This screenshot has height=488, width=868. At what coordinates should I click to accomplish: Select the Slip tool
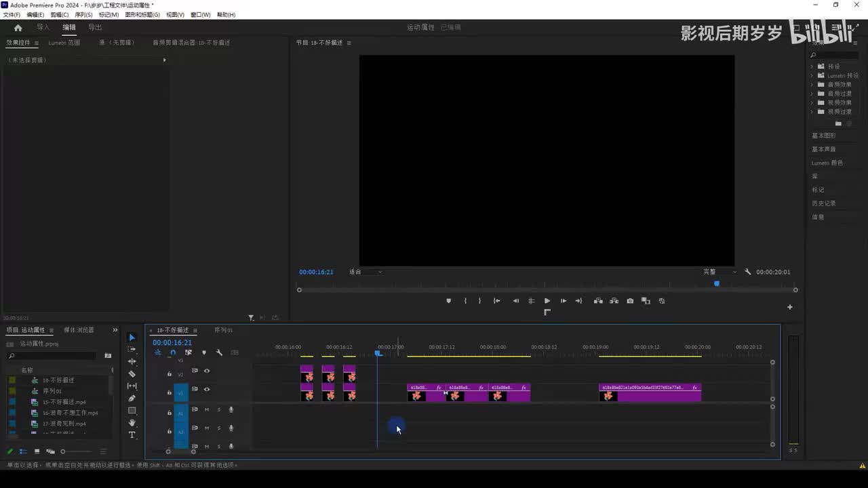(x=132, y=386)
